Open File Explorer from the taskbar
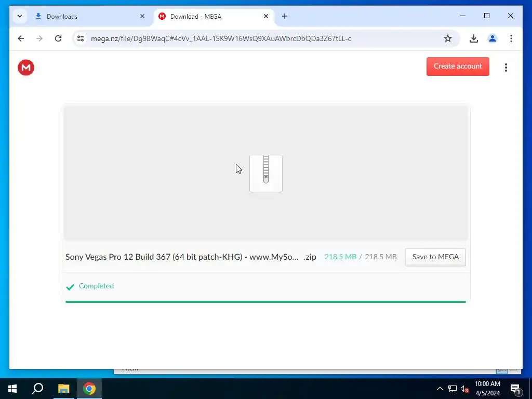Screen dimensions: 532x399 [63, 389]
